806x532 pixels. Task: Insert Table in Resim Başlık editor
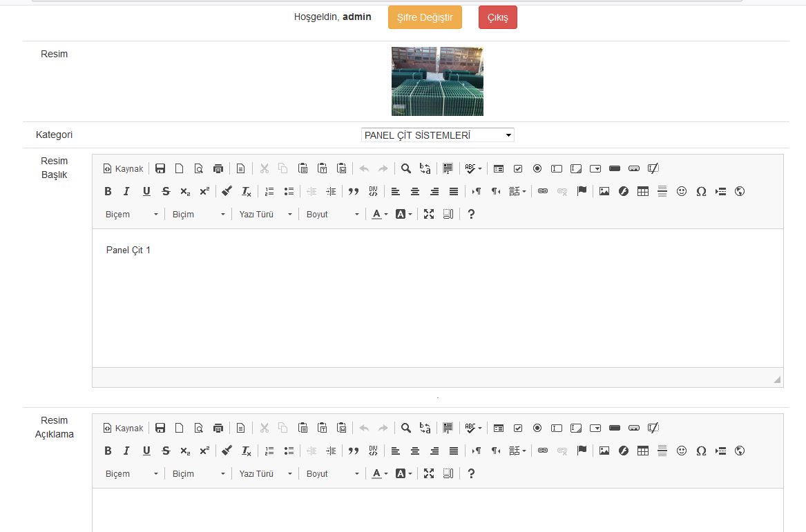[642, 191]
